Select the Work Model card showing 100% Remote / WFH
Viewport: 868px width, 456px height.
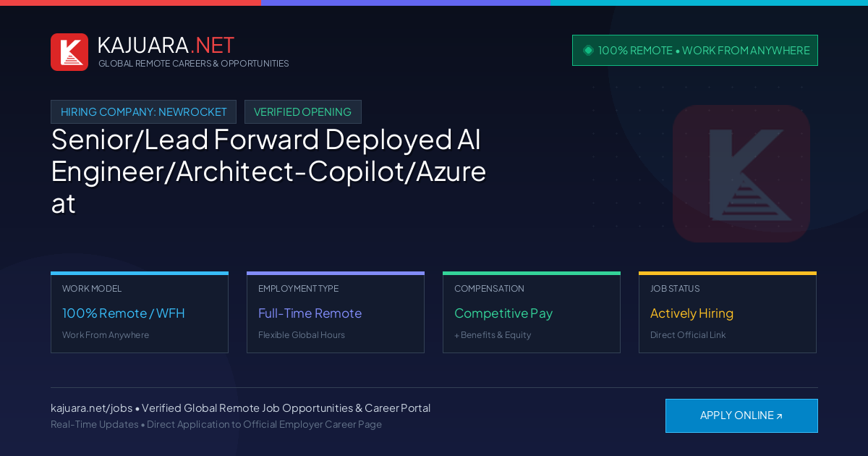(x=140, y=313)
